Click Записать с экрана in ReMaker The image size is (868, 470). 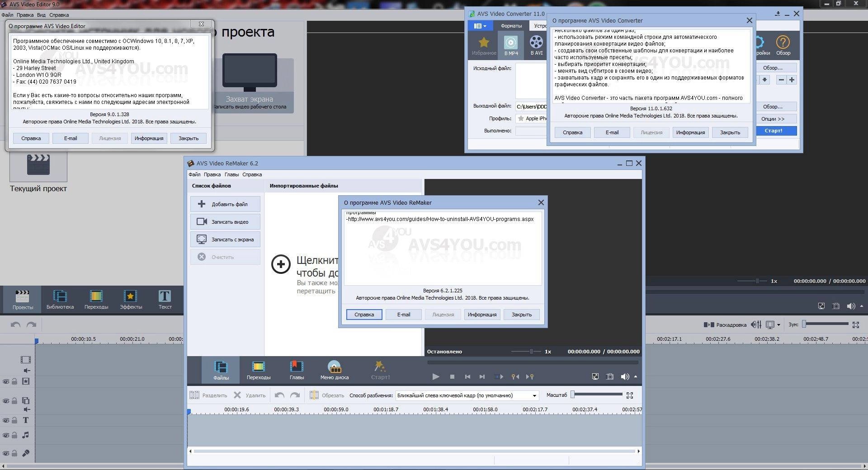click(225, 240)
